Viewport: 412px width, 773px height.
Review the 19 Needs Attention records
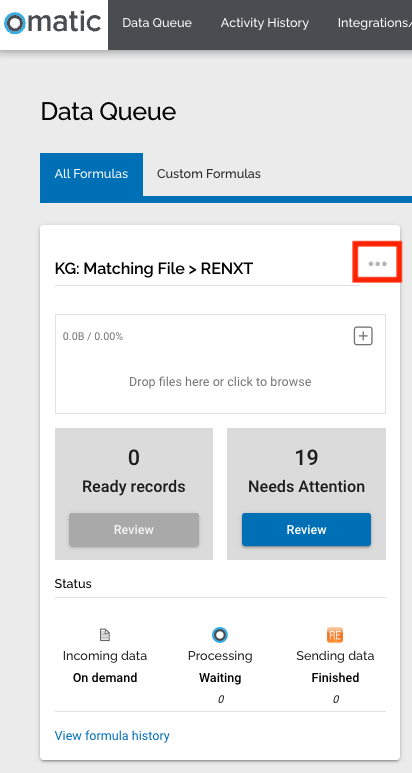306,529
